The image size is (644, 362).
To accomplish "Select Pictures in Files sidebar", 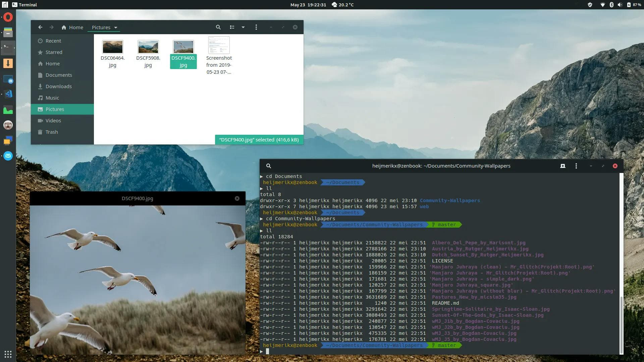I will pyautogui.click(x=62, y=109).
